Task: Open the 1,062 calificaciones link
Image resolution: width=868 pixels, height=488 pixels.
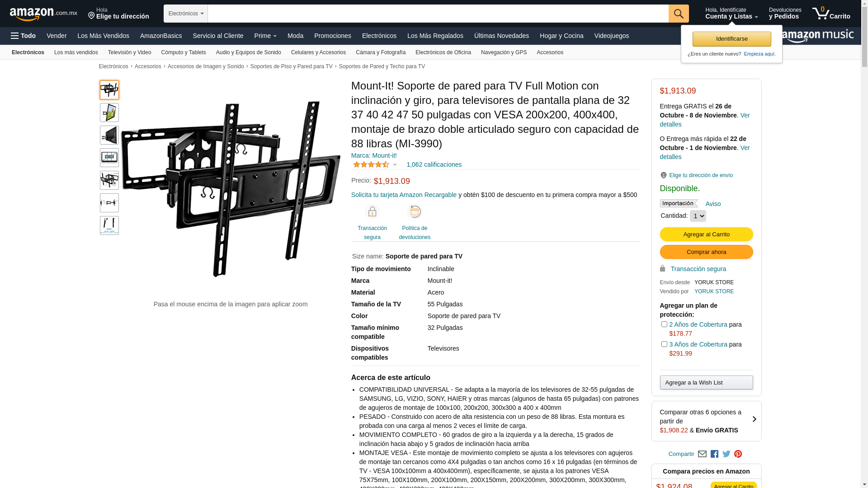Action: click(x=434, y=164)
